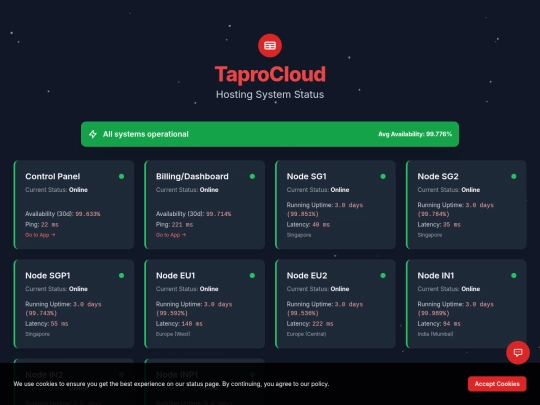
Task: Select the Node SG2 card title
Action: tap(438, 176)
